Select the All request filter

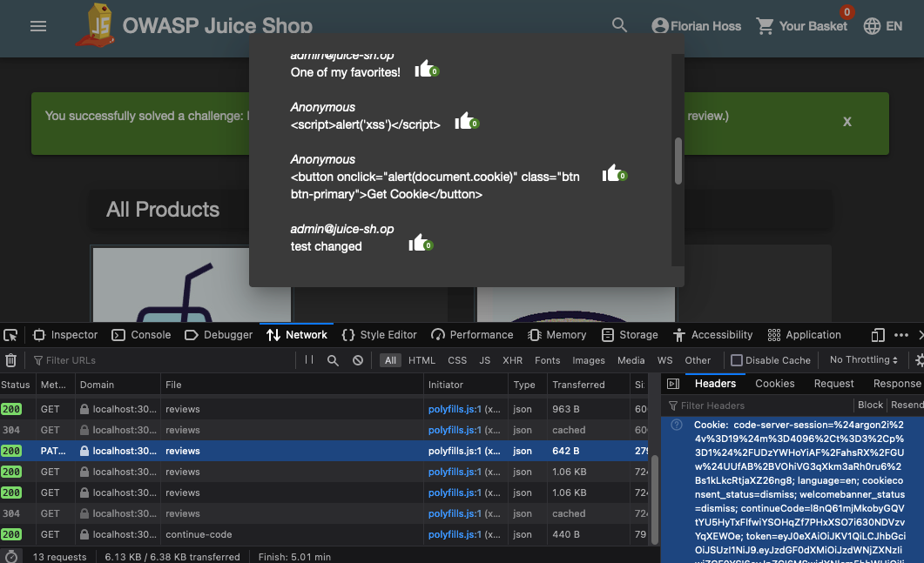click(x=391, y=360)
